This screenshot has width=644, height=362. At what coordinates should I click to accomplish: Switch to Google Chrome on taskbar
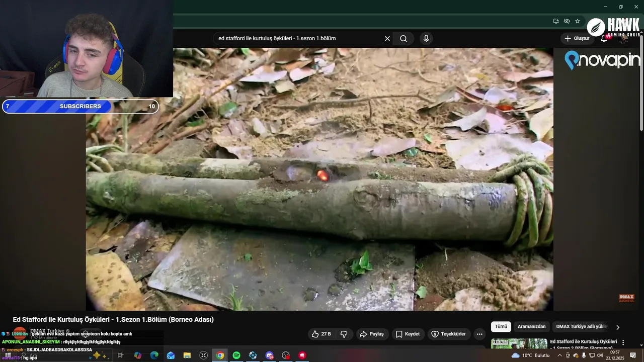[x=220, y=355]
